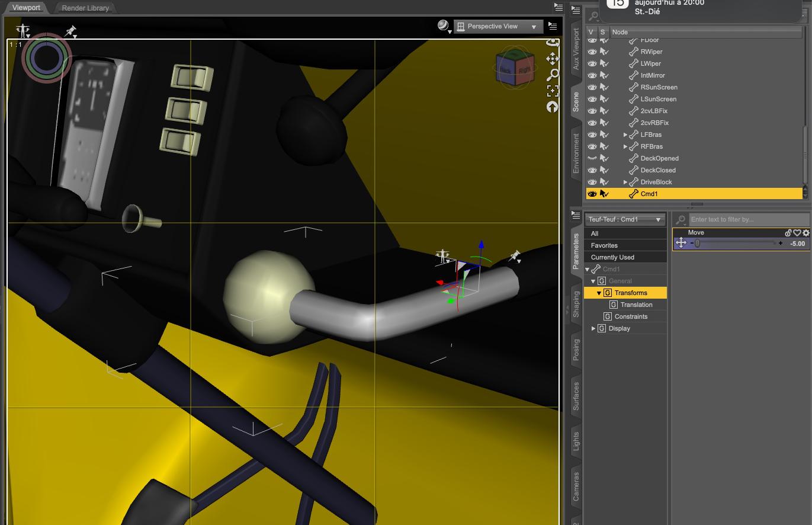
Task: Show All properties category
Action: pos(625,233)
